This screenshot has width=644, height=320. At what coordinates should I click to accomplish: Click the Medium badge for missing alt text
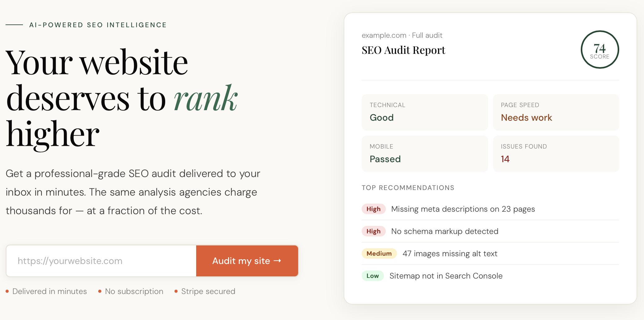click(x=379, y=253)
